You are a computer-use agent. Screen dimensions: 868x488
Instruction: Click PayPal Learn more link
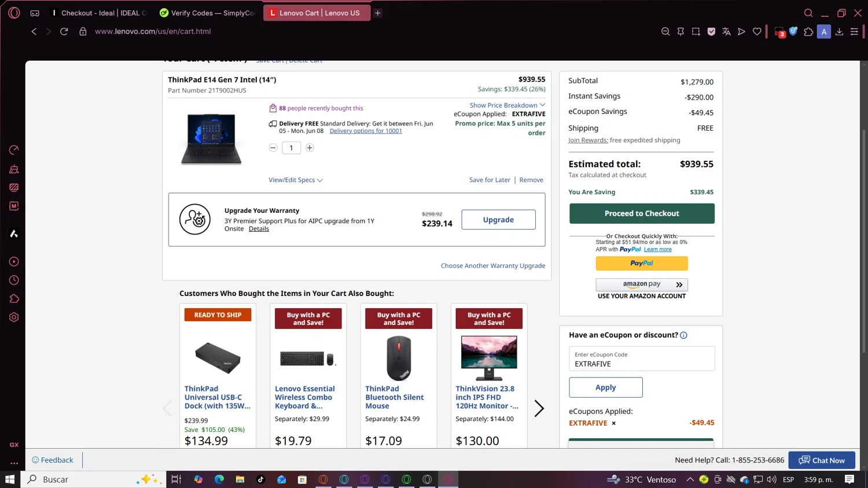coord(657,249)
